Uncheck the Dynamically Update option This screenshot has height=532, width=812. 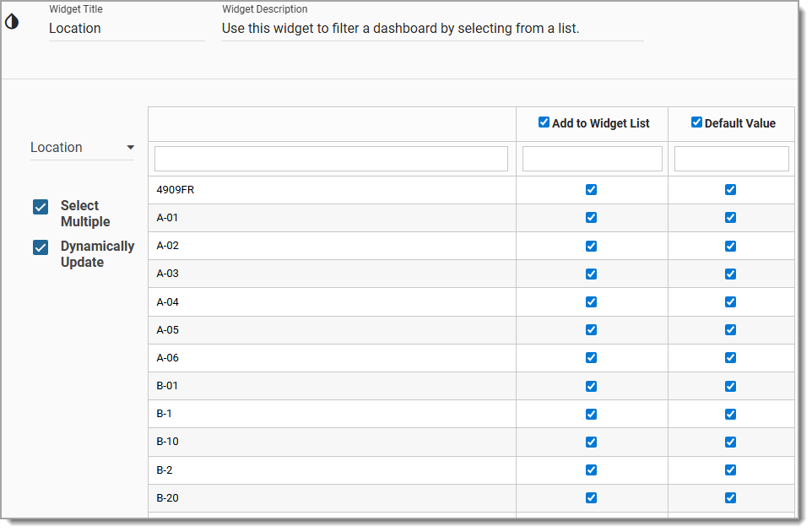coord(40,247)
